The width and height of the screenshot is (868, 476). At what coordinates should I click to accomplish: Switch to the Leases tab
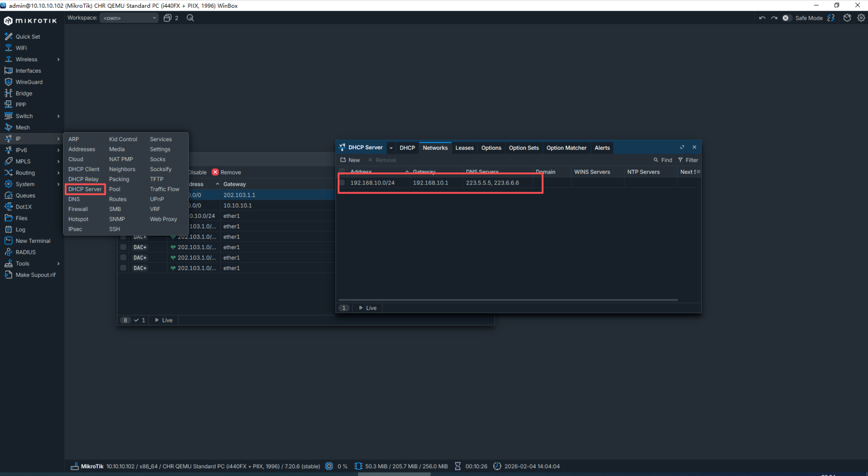(x=464, y=148)
